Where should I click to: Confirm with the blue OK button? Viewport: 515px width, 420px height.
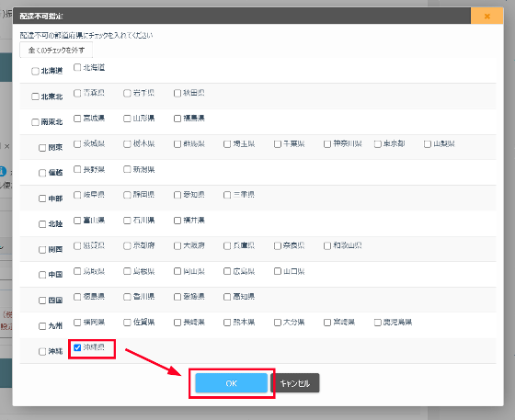pyautogui.click(x=231, y=383)
